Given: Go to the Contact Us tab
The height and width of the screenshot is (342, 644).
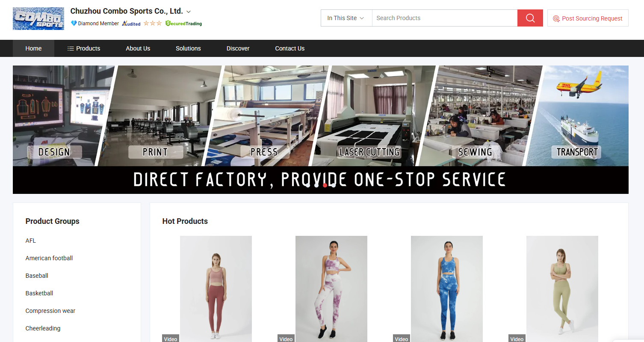Looking at the screenshot, I should coord(290,48).
